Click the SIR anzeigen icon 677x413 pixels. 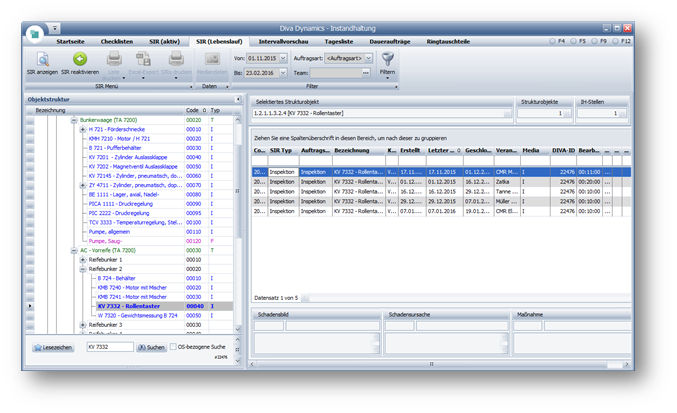click(44, 61)
